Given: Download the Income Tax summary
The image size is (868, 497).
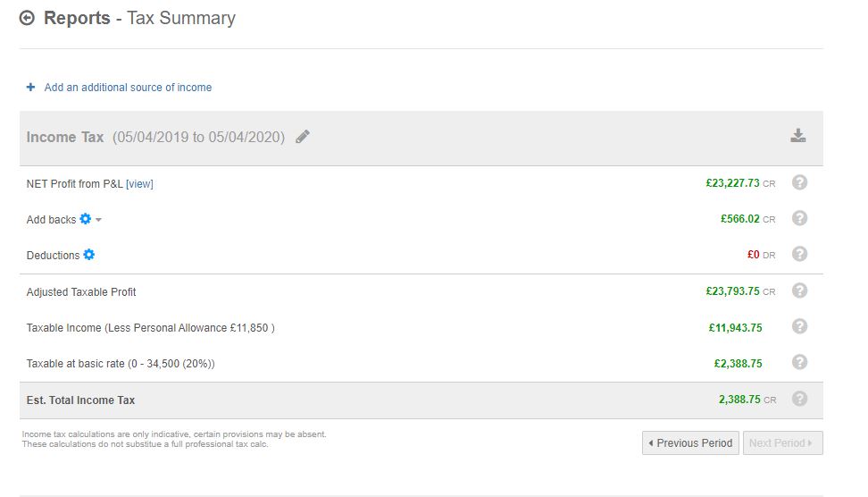Looking at the screenshot, I should pyautogui.click(x=797, y=136).
